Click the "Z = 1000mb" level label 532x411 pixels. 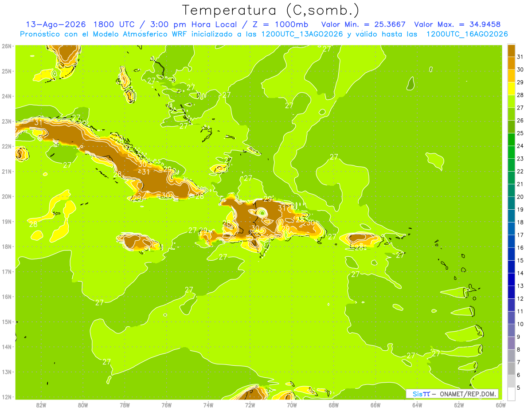pyautogui.click(x=280, y=24)
